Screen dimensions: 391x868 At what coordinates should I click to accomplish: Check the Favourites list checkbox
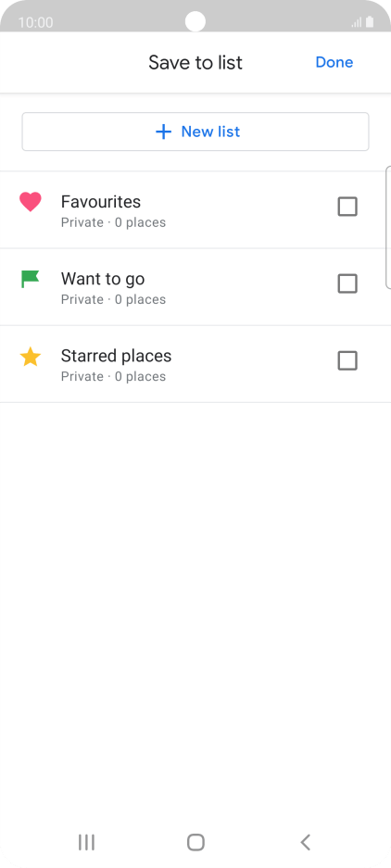(x=347, y=207)
